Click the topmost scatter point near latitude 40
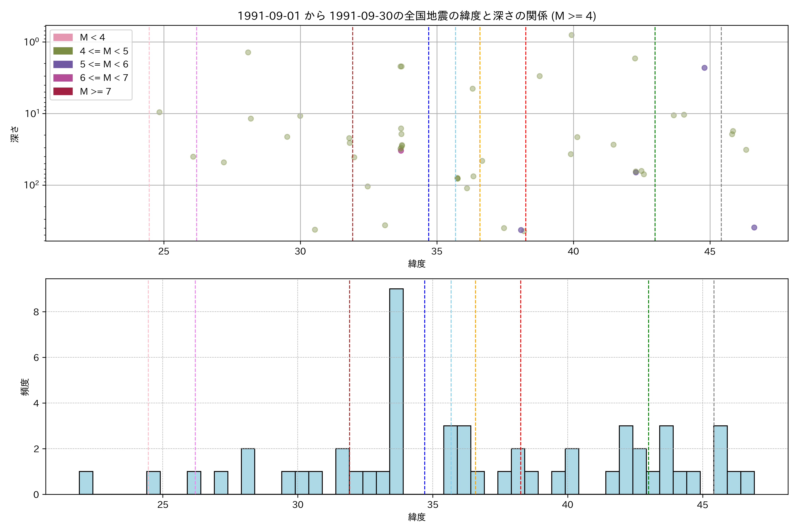Viewport: 798px width, 532px height. 571,35
